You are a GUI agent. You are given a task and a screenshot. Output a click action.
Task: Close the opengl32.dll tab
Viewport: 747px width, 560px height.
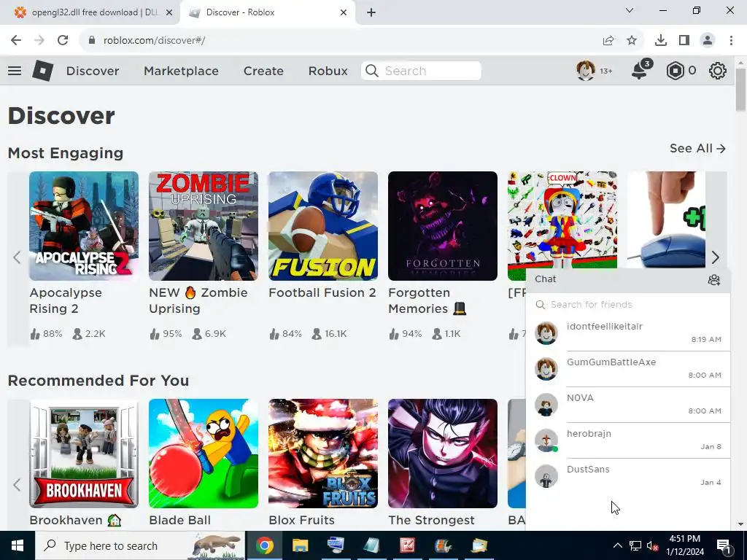(169, 12)
